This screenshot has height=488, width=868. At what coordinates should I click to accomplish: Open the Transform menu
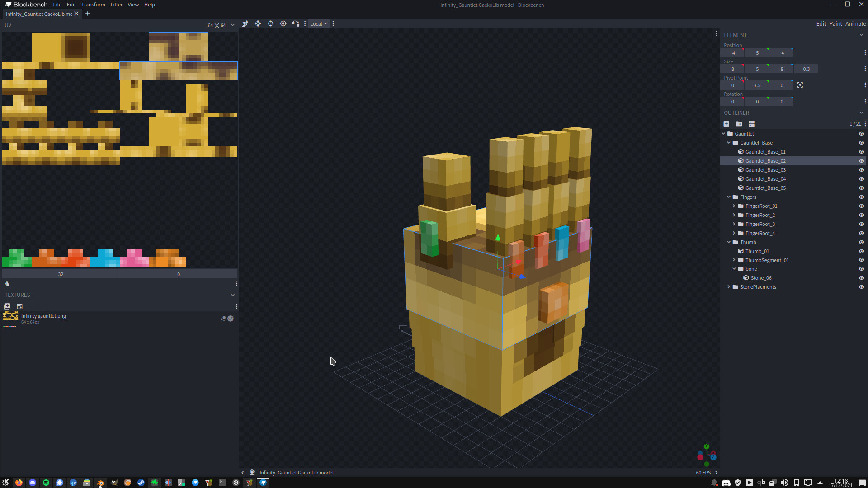93,5
